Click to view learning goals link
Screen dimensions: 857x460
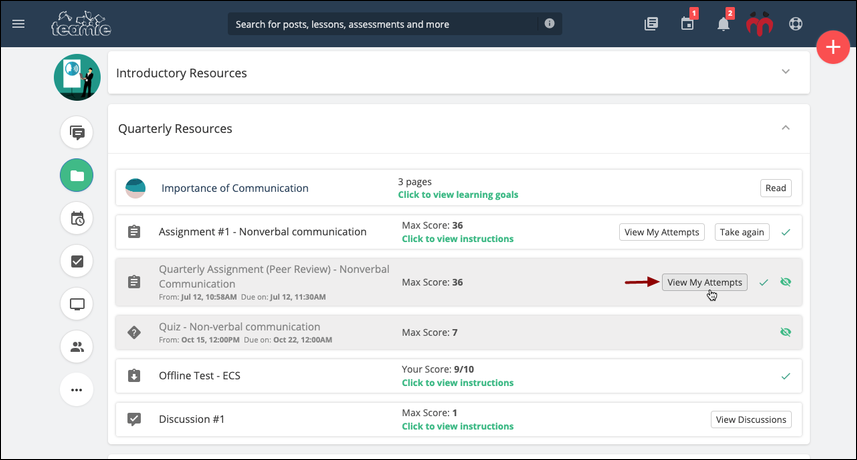coord(458,194)
